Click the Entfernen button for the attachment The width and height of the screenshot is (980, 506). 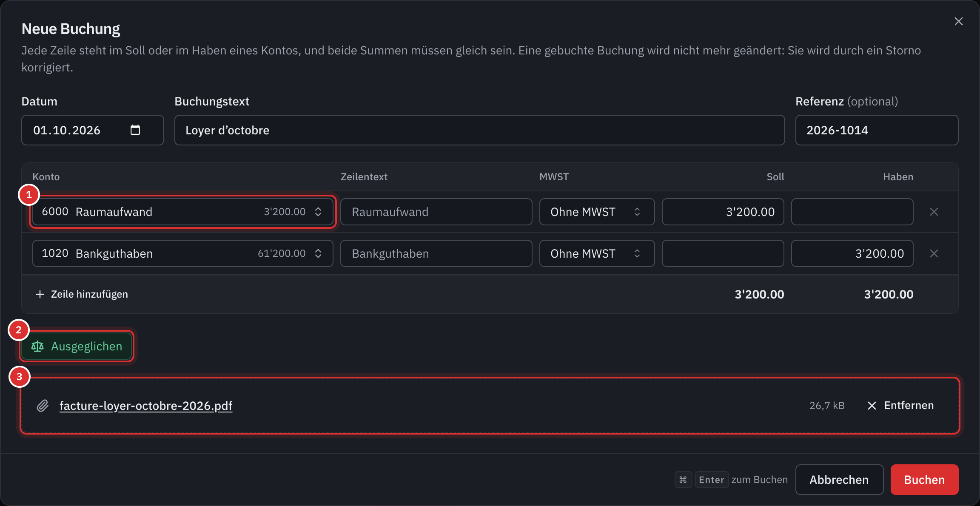coord(900,406)
